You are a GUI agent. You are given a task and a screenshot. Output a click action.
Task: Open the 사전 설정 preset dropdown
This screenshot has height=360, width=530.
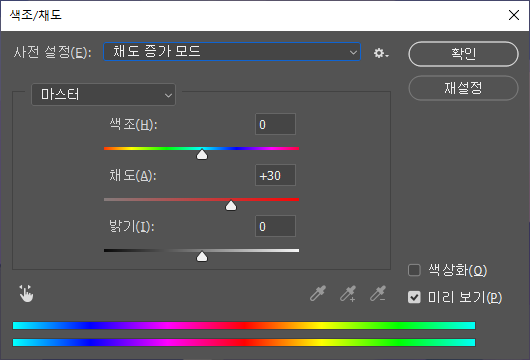pyautogui.click(x=232, y=52)
